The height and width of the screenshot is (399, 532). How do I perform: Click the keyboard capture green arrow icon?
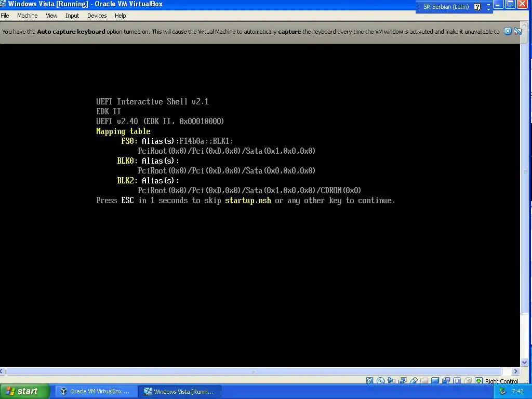point(478,381)
